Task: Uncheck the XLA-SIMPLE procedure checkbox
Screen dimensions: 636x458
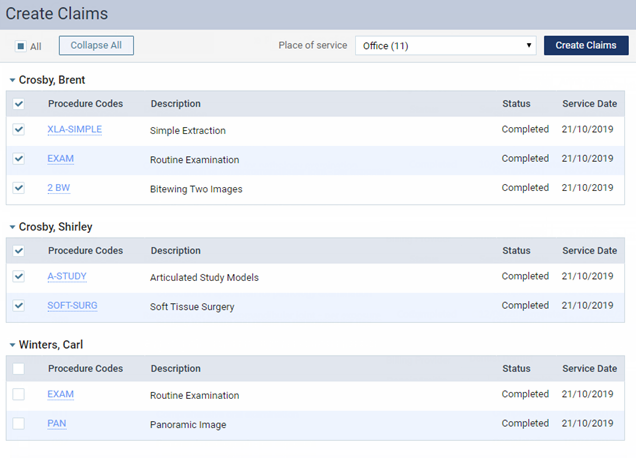Action: coord(19,130)
